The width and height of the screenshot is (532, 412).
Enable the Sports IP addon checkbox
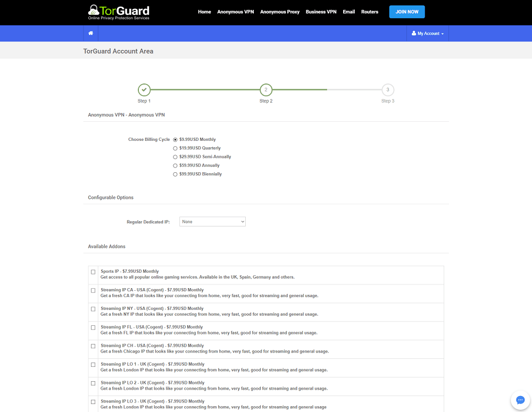(93, 272)
